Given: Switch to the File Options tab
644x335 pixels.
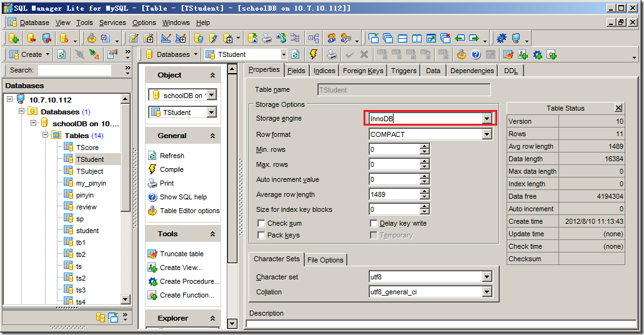Looking at the screenshot, I should point(325,260).
